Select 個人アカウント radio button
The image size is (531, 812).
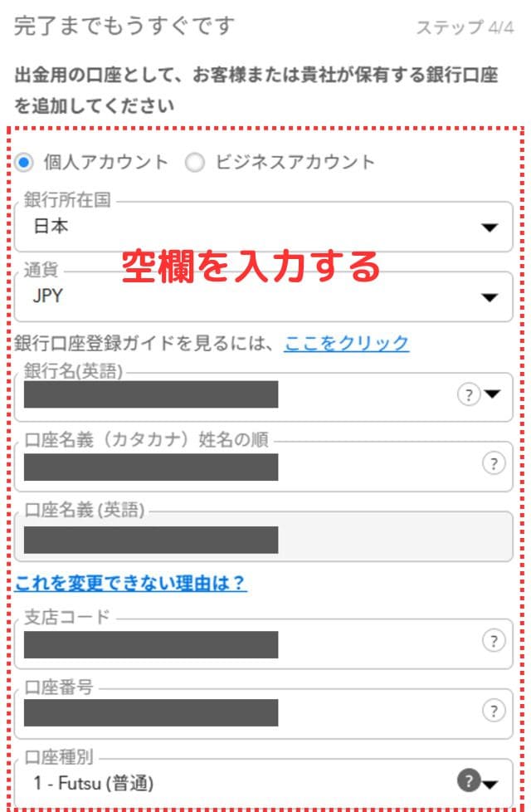24,162
